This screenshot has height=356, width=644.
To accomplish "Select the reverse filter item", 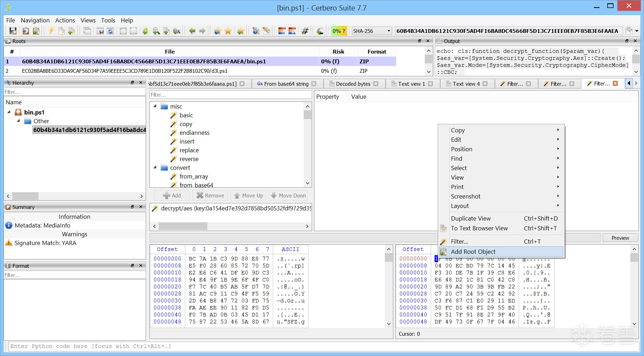I will (x=189, y=159).
